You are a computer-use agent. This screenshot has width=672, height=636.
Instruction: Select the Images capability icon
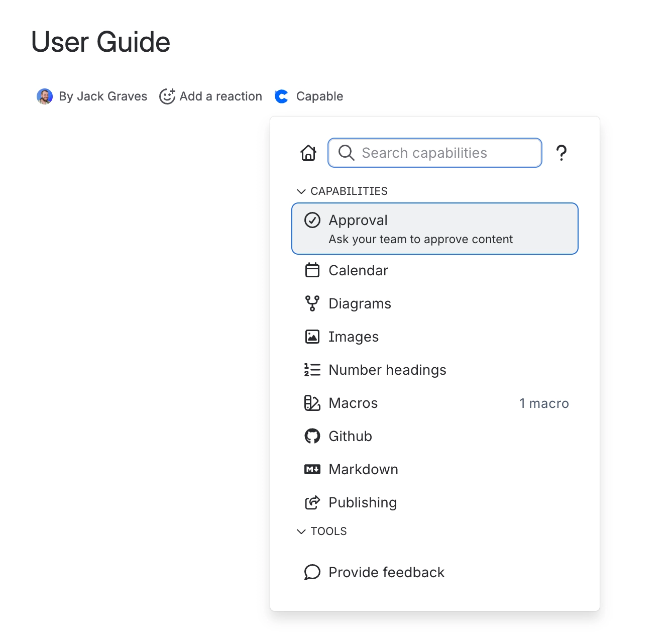[312, 336]
